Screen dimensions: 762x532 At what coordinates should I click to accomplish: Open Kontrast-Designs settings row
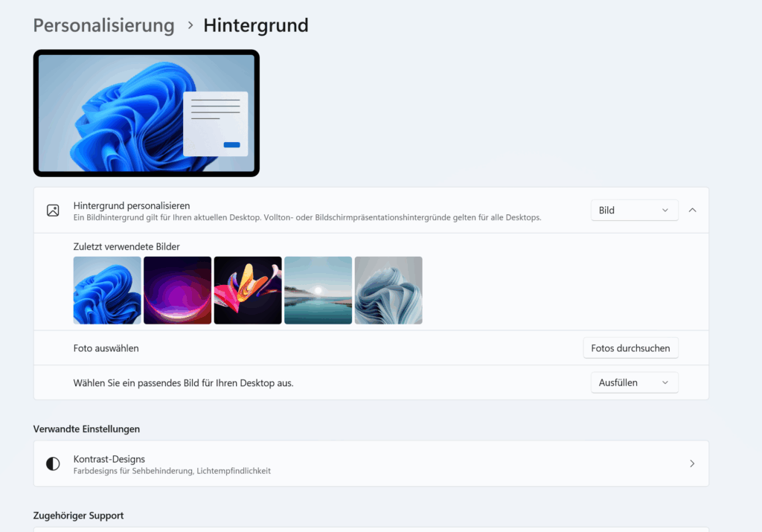(371, 464)
